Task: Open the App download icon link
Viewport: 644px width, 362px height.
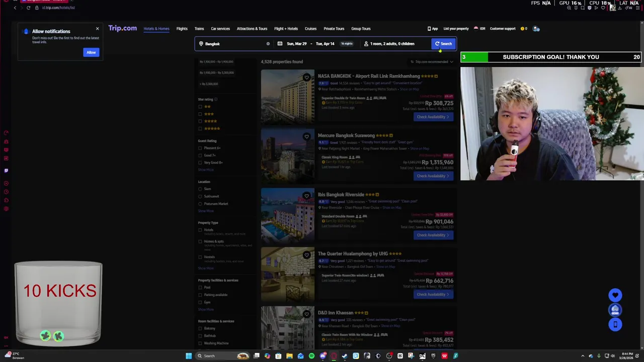Action: [x=432, y=29]
